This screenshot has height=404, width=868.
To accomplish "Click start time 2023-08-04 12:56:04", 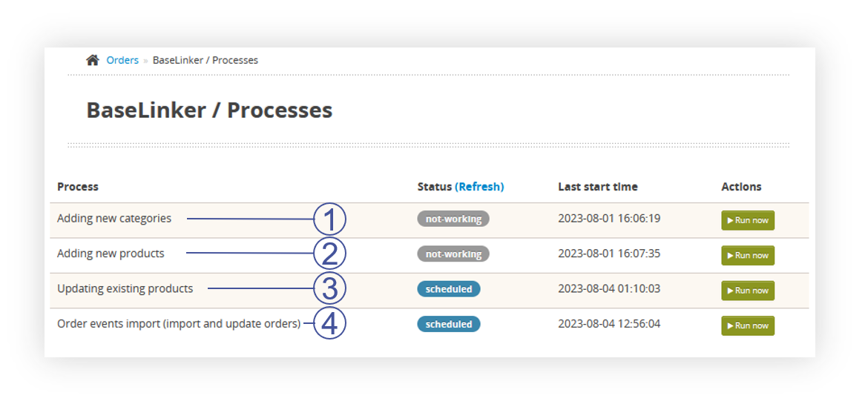I will [609, 323].
